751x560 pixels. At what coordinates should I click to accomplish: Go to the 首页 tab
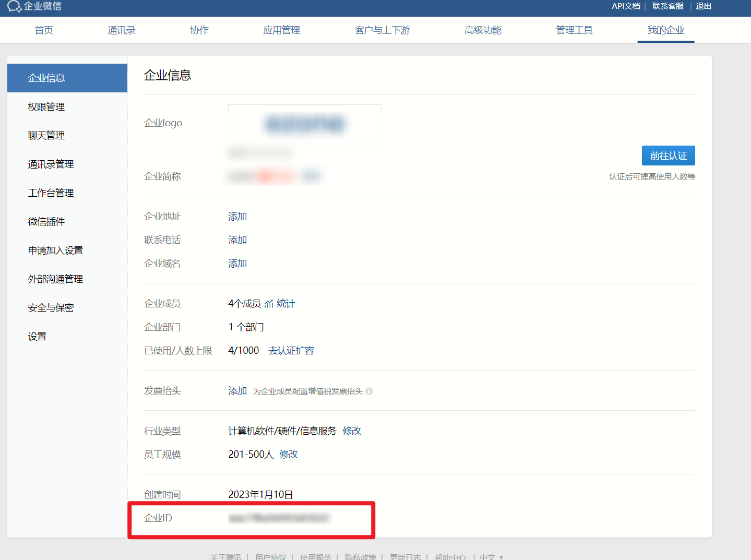coord(43,30)
